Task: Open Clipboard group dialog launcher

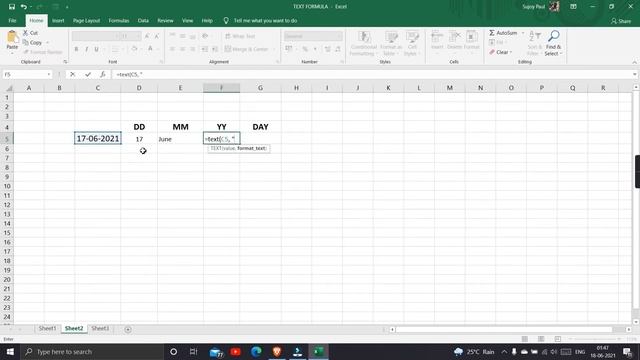Action: 65,62
